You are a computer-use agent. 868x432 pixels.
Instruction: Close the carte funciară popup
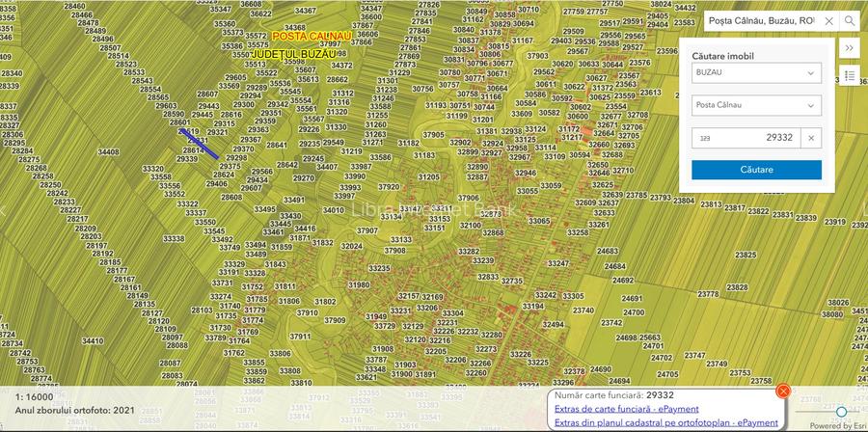[783, 391]
